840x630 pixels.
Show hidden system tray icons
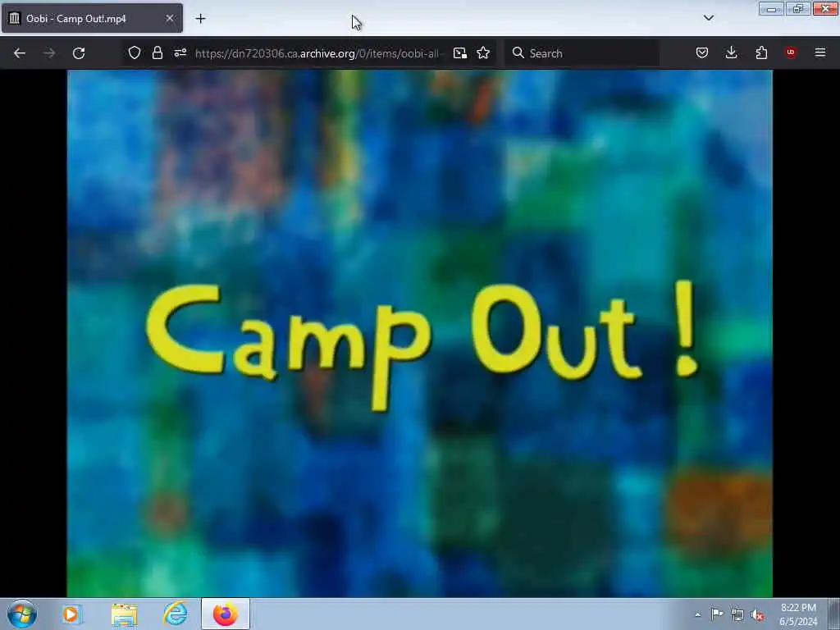[x=697, y=614]
